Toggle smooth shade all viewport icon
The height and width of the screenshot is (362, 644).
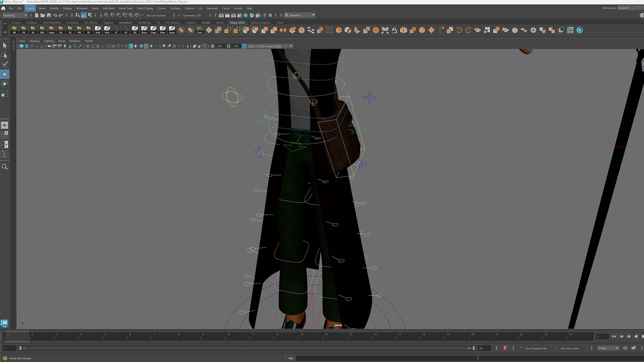[x=131, y=46]
